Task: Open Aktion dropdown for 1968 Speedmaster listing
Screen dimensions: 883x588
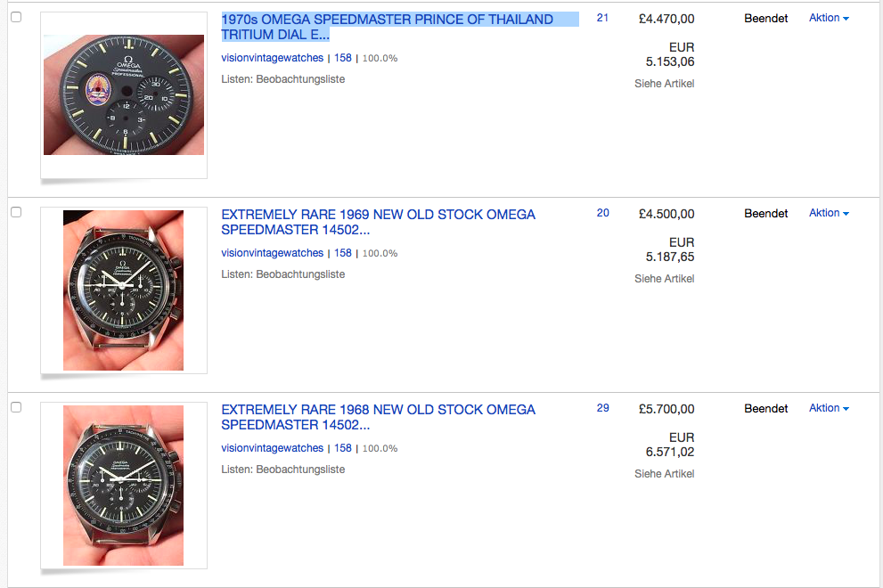Action: pos(829,408)
